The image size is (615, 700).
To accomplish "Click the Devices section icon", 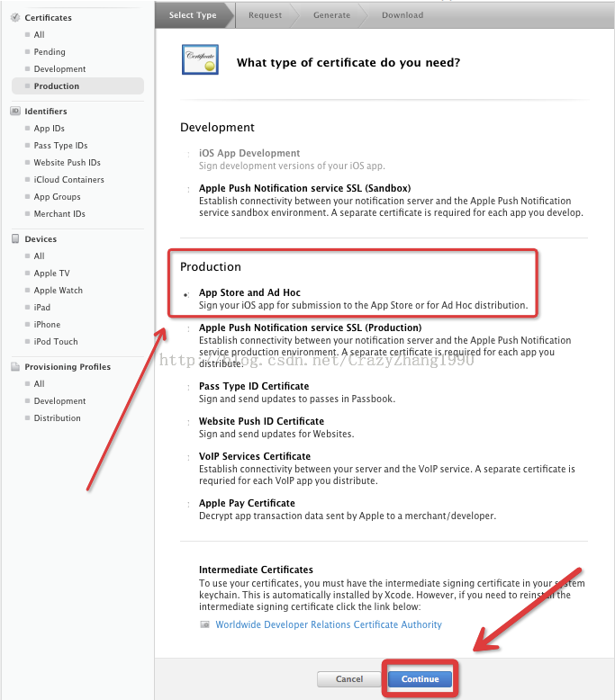I will click(x=15, y=238).
